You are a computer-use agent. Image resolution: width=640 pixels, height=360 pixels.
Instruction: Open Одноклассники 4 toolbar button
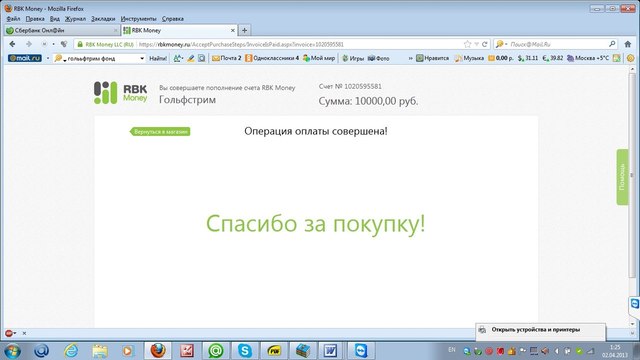(272, 58)
